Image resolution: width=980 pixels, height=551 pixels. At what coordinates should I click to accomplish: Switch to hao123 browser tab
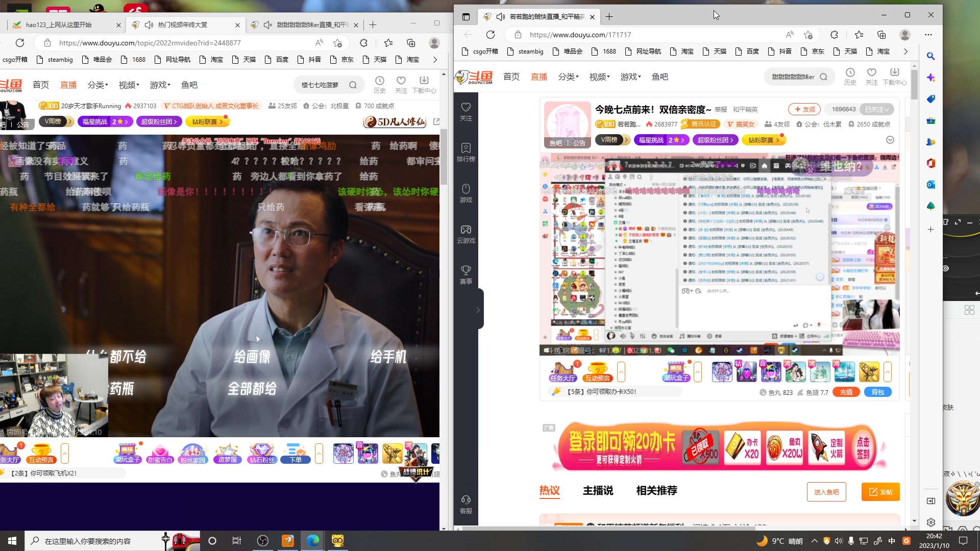pos(66,24)
